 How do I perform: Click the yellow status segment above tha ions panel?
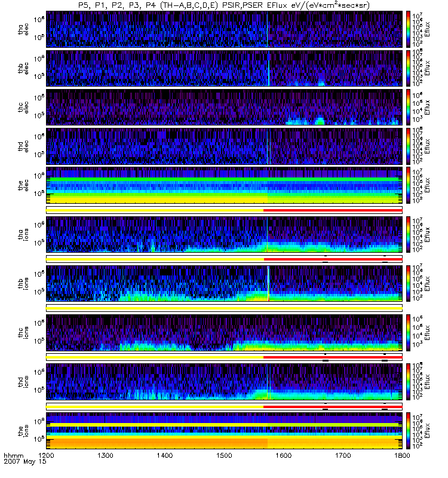[155, 210]
